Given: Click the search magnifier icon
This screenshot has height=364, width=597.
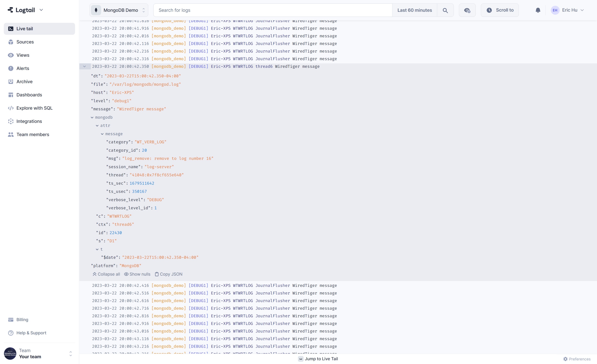Looking at the screenshot, I should point(445,10).
